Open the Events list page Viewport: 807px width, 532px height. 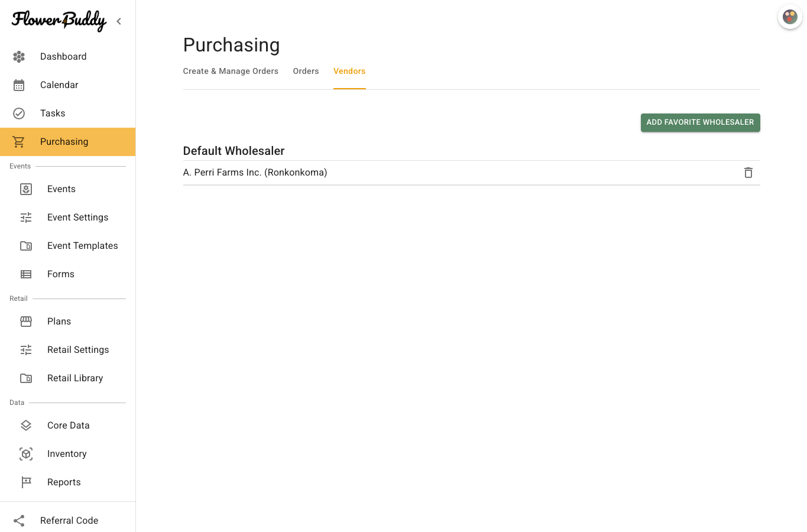pyautogui.click(x=67, y=189)
